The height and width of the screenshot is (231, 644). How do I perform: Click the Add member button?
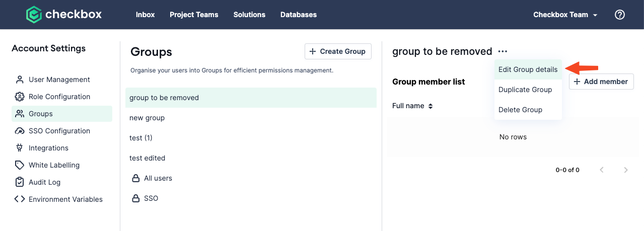(601, 82)
